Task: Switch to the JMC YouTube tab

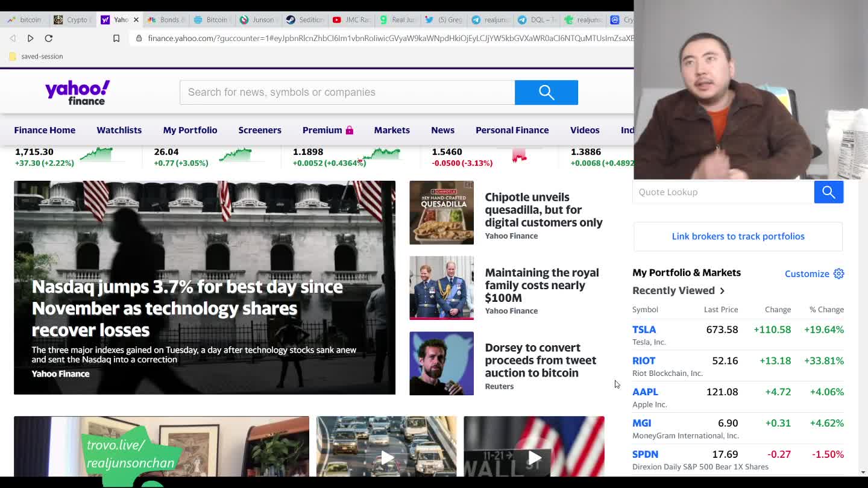Action: (x=352, y=20)
